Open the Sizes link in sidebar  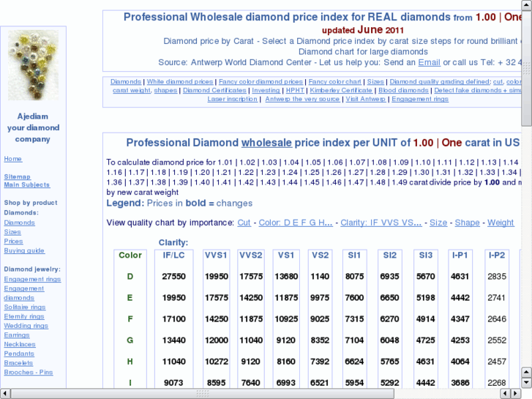coord(12,232)
